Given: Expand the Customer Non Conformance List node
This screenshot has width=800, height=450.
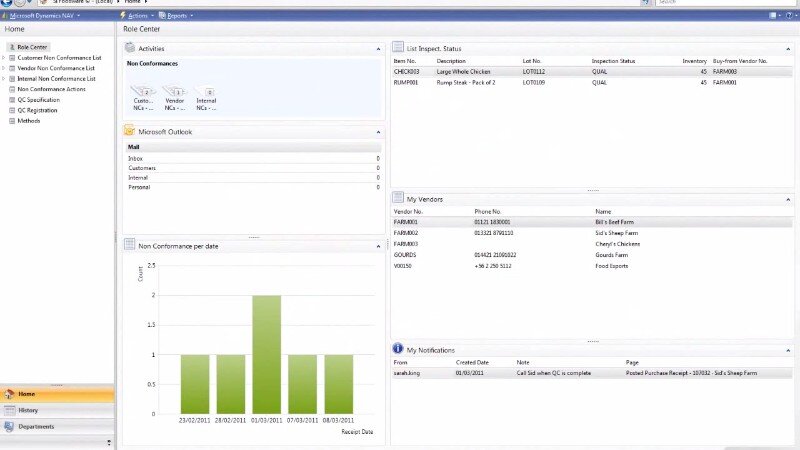Looking at the screenshot, I should pyautogui.click(x=4, y=58).
